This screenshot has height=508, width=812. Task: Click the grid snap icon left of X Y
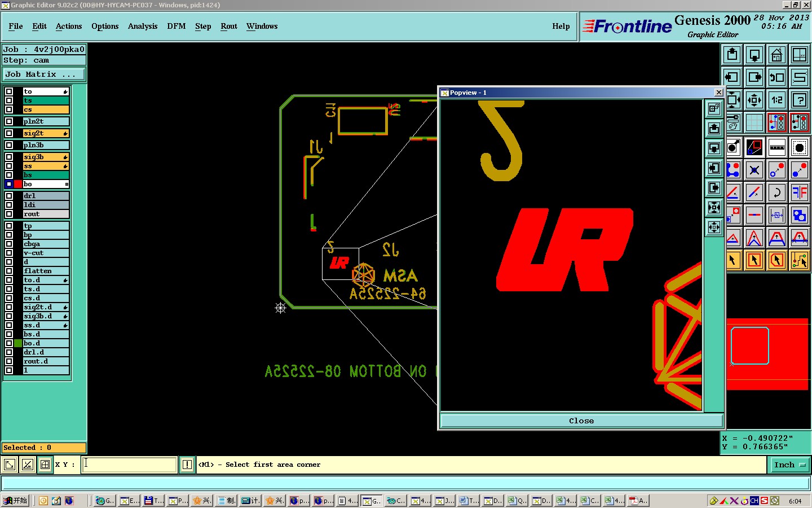pos(45,465)
